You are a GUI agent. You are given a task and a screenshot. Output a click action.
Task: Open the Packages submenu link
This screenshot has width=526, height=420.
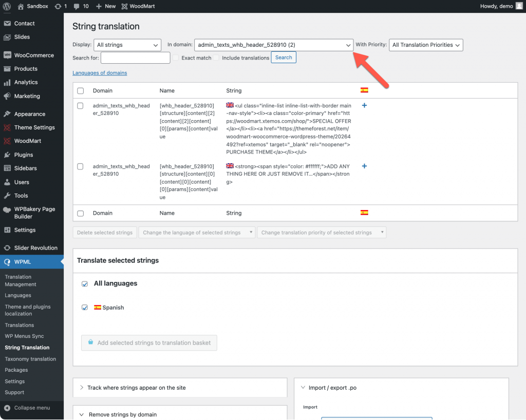pos(16,370)
